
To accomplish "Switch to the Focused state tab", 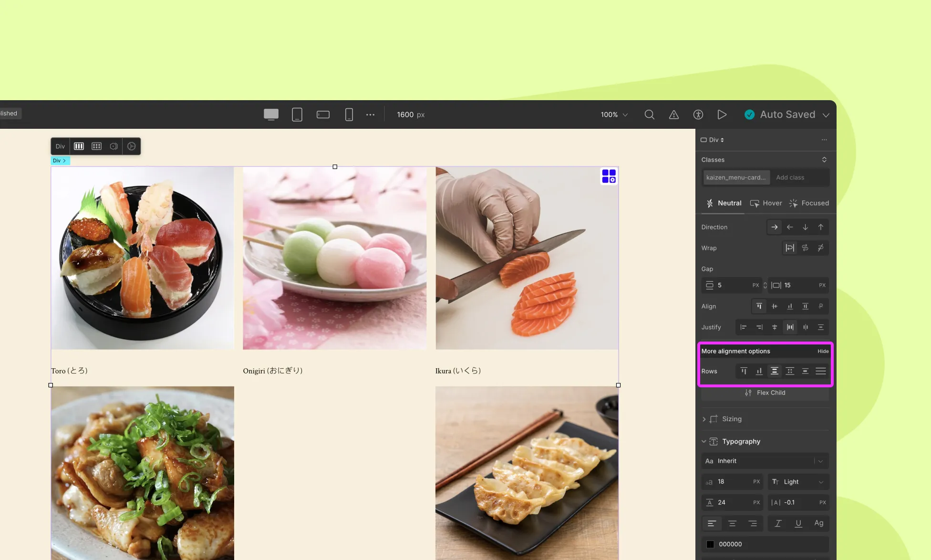I will coord(809,203).
